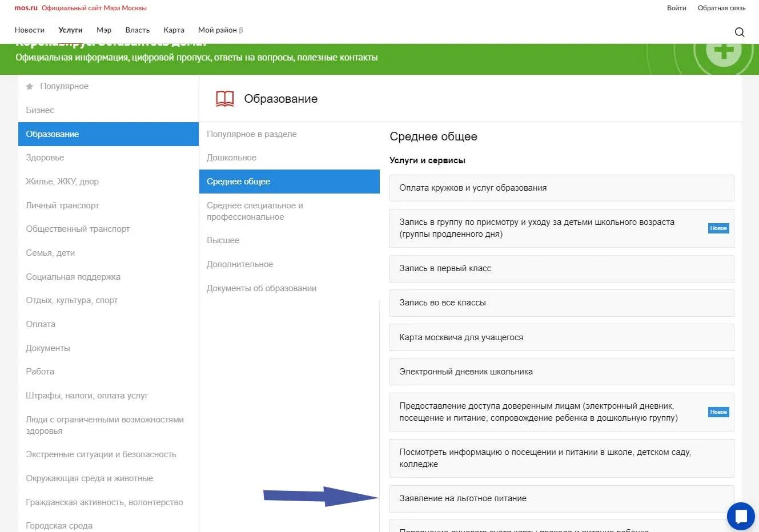Click the Услуги и сервисы subheading

[x=427, y=160]
